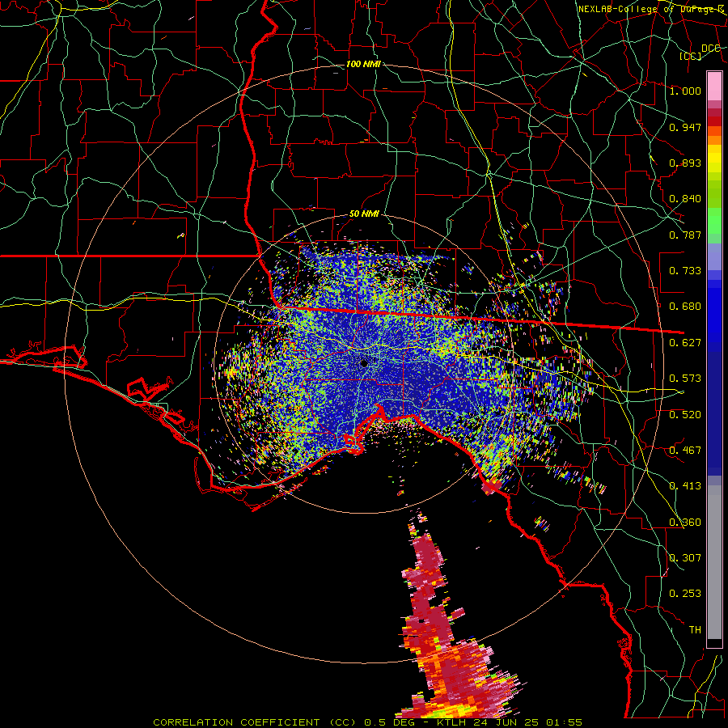Click the NEXLAB-College of DuPage credit text
Image resolution: width=728 pixels, height=728 pixels.
click(650, 9)
